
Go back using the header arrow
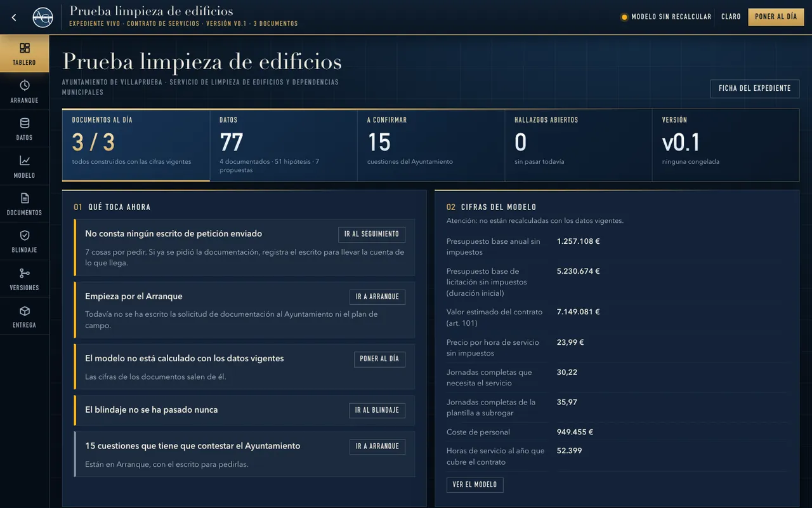pyautogui.click(x=14, y=17)
